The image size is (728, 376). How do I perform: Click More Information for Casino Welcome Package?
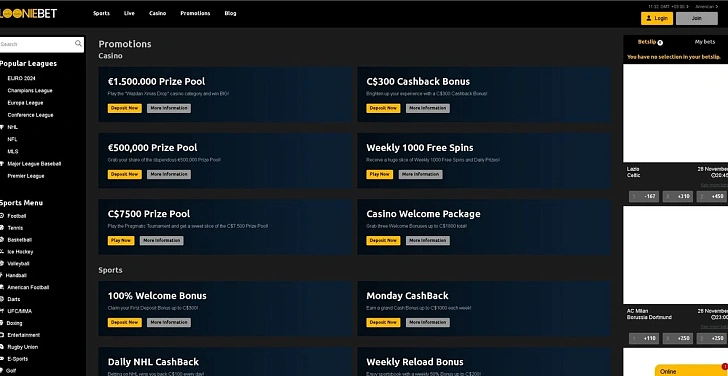tap(428, 240)
